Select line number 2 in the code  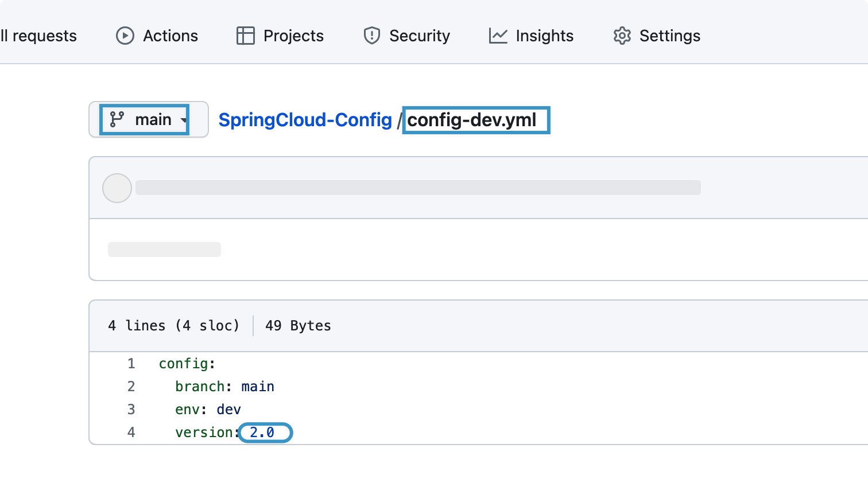coord(131,387)
